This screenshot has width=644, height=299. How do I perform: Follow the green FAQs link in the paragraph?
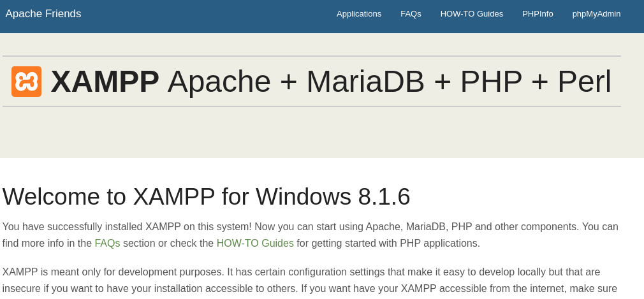(x=107, y=243)
